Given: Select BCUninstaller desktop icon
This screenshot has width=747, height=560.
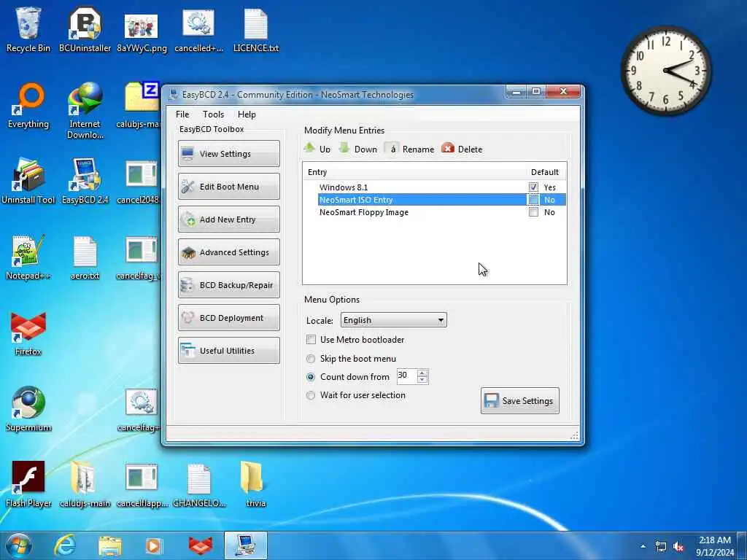Looking at the screenshot, I should (85, 29).
